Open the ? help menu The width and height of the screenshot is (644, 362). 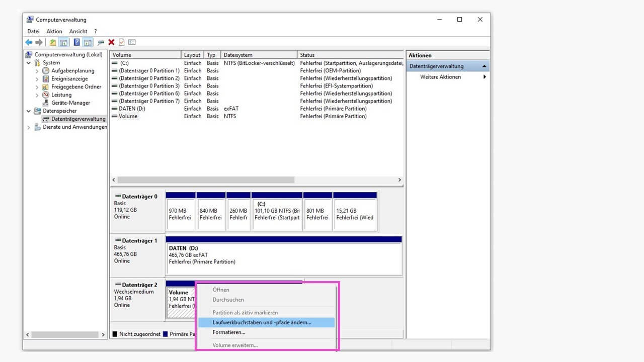click(x=96, y=31)
